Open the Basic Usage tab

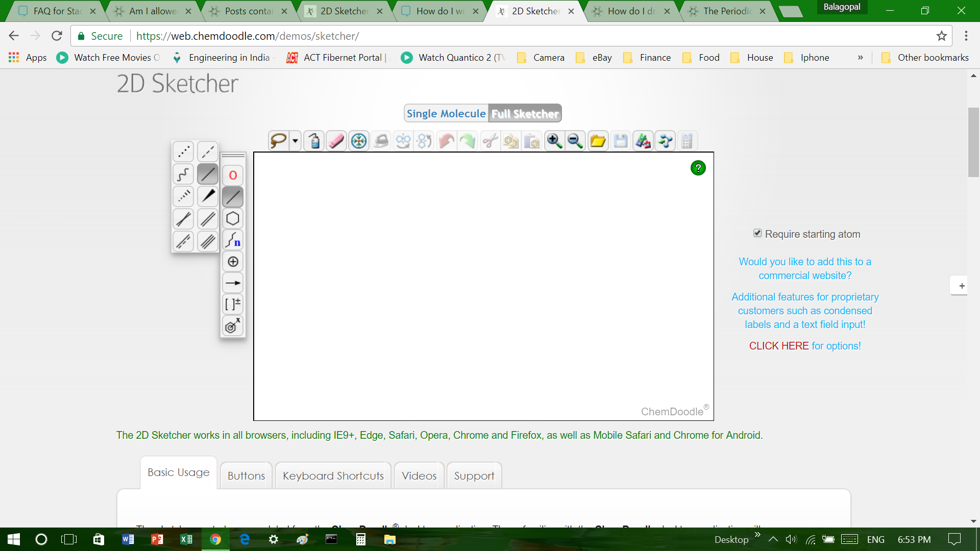click(179, 472)
